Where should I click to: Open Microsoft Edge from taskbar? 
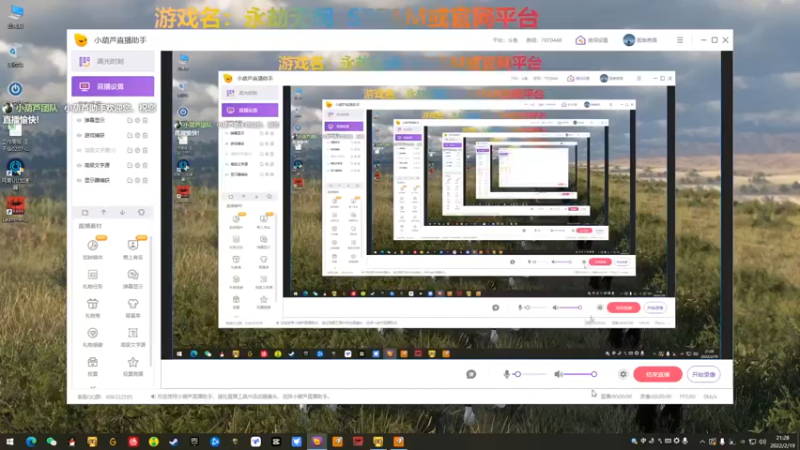click(31, 441)
